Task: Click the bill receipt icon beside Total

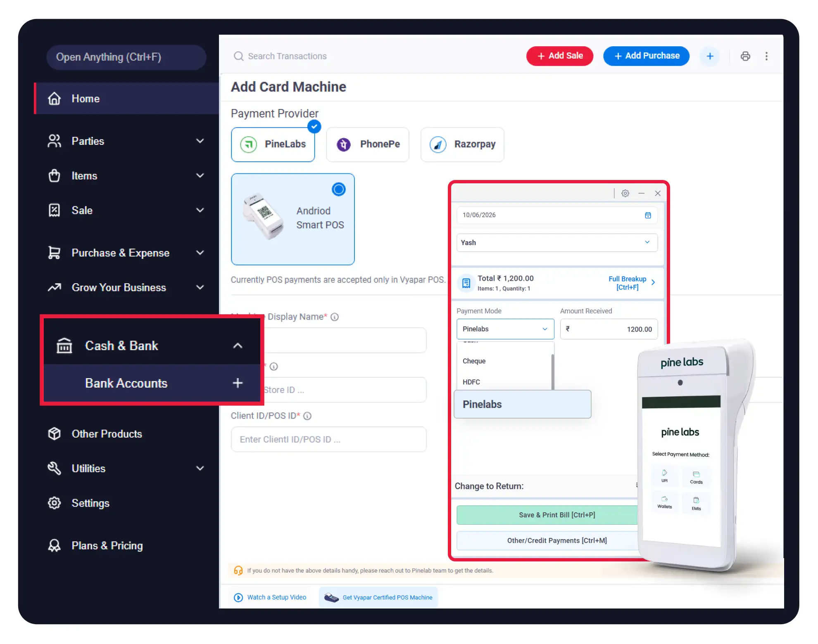Action: (x=466, y=283)
